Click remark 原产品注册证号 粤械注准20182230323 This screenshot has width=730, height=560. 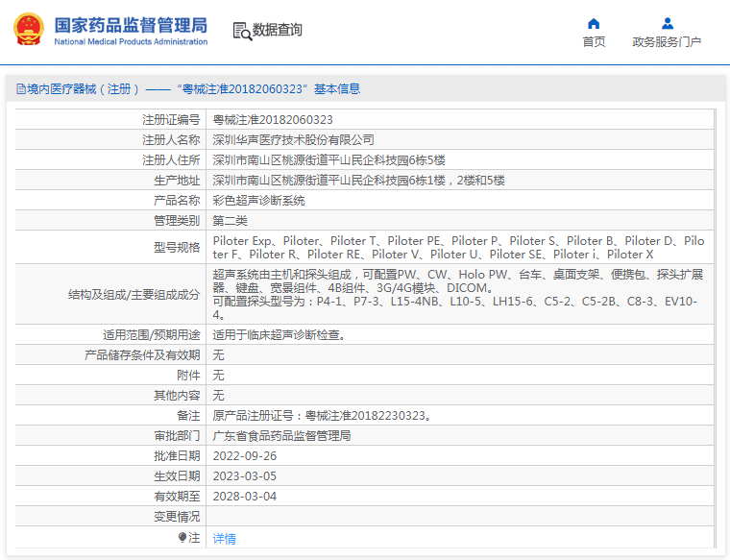coord(323,416)
